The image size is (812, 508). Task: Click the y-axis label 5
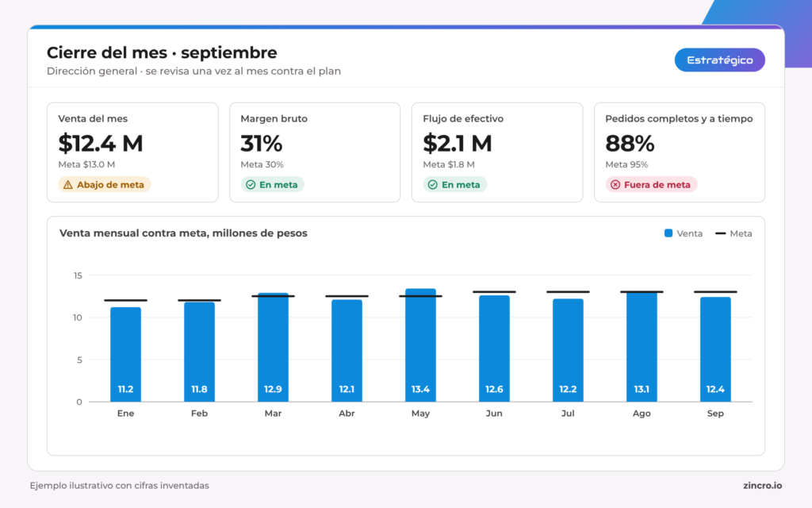coord(79,360)
